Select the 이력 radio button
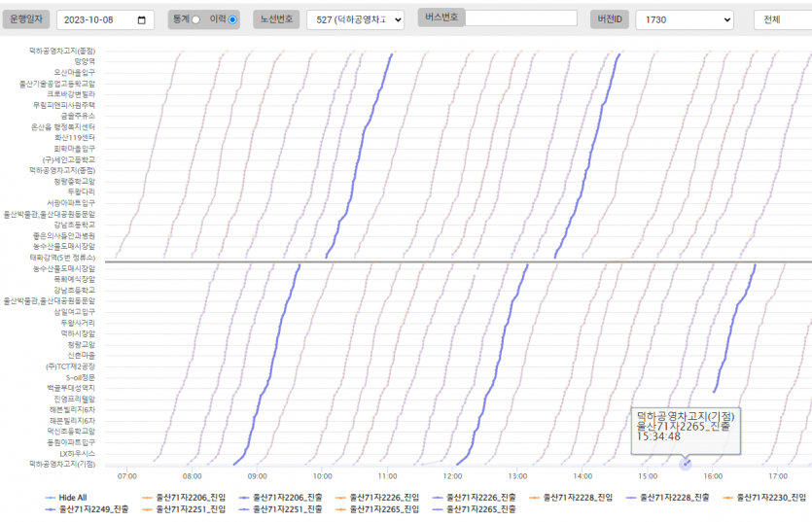The image size is (812, 522). click(x=232, y=19)
